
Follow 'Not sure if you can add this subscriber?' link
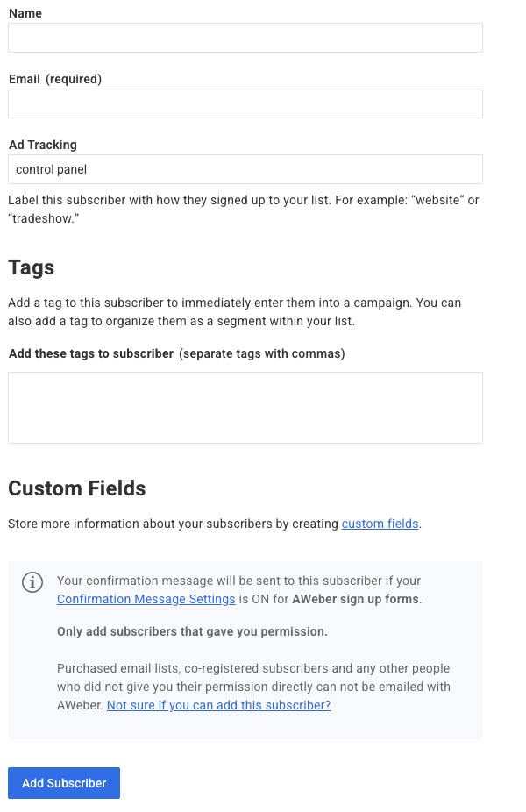click(x=218, y=705)
